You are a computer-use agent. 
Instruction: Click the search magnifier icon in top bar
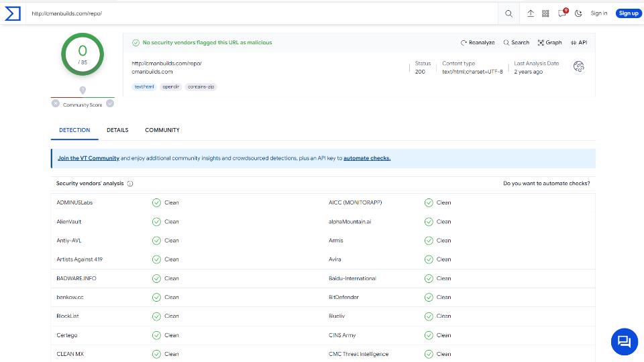coord(508,13)
